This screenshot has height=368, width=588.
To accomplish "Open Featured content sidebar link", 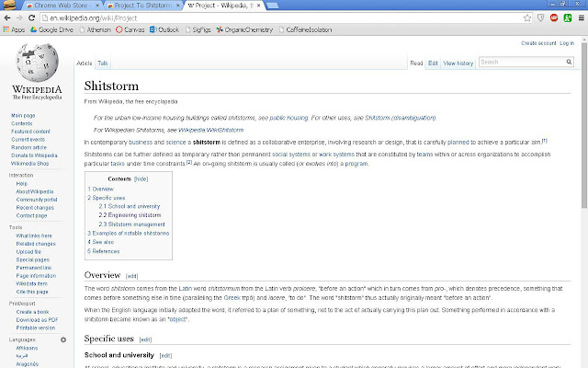I will [x=30, y=132].
